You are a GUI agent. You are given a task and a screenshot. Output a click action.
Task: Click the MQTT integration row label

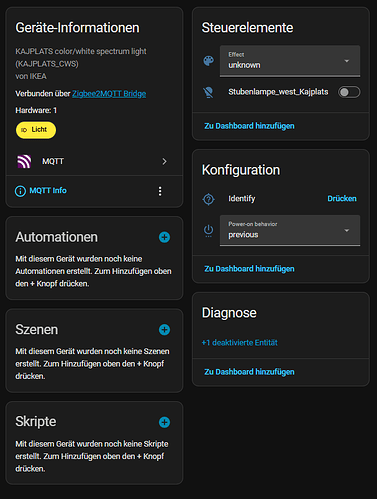(x=53, y=162)
